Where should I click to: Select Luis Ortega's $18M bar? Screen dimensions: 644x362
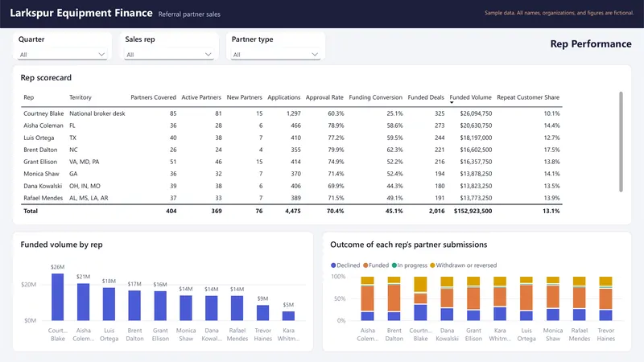(x=109, y=304)
